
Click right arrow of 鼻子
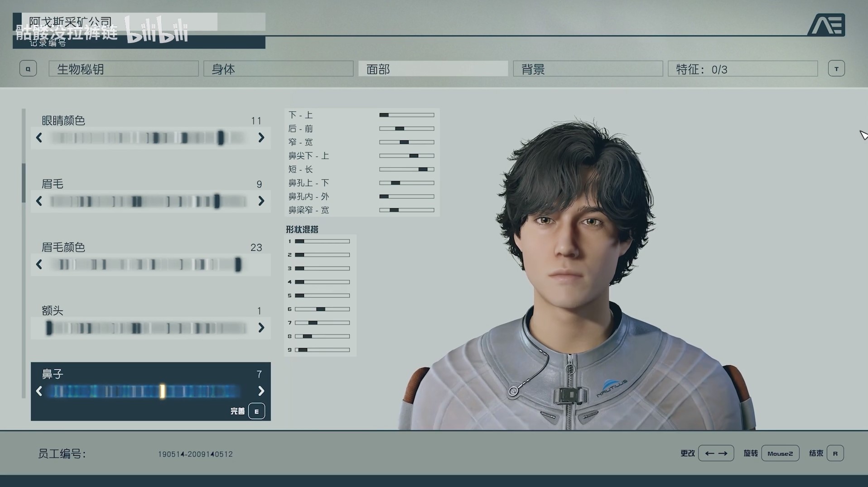click(x=261, y=391)
